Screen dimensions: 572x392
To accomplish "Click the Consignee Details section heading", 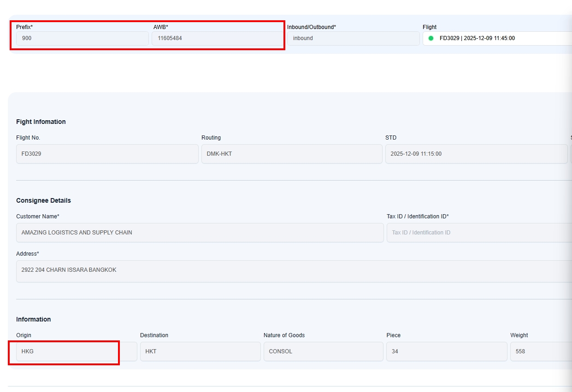I will (43, 200).
